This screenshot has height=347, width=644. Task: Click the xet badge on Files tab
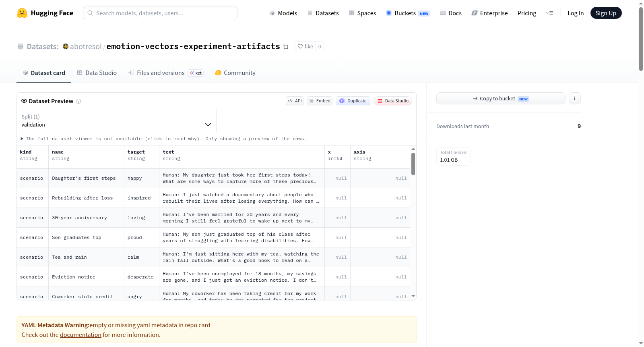click(x=196, y=73)
